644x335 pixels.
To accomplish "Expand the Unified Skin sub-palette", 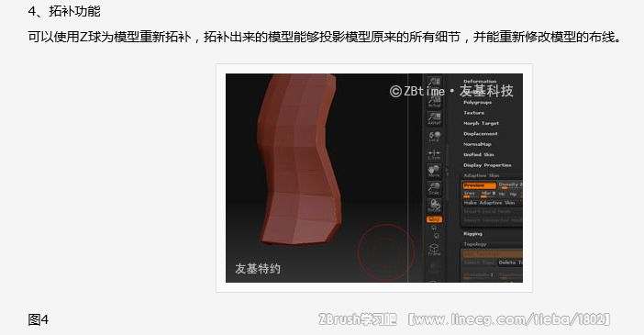I will click(x=479, y=154).
